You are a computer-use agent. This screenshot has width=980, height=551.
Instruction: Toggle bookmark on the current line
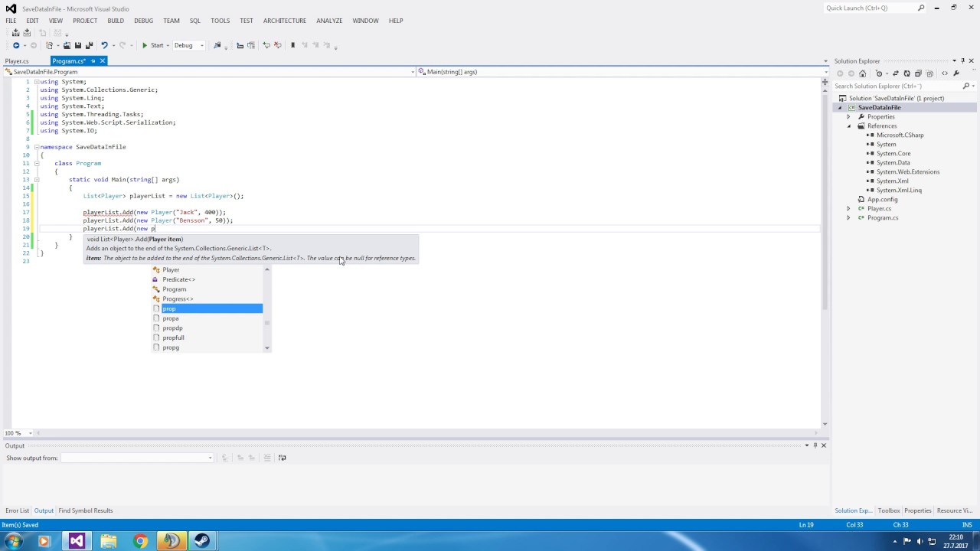[292, 45]
